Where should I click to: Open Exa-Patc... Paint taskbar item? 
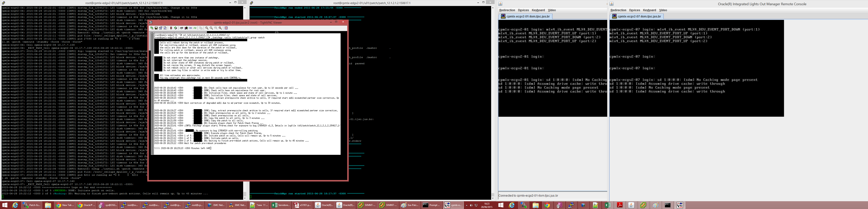(x=410, y=205)
